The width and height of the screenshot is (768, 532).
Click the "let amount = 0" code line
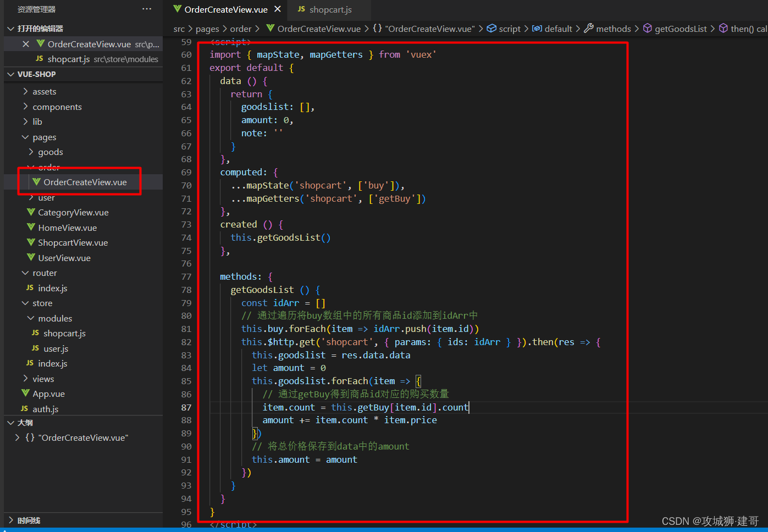coord(289,368)
